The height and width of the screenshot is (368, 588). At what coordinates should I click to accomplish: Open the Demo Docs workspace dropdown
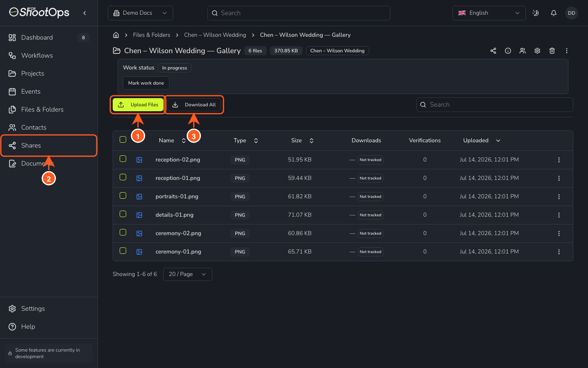pos(140,13)
